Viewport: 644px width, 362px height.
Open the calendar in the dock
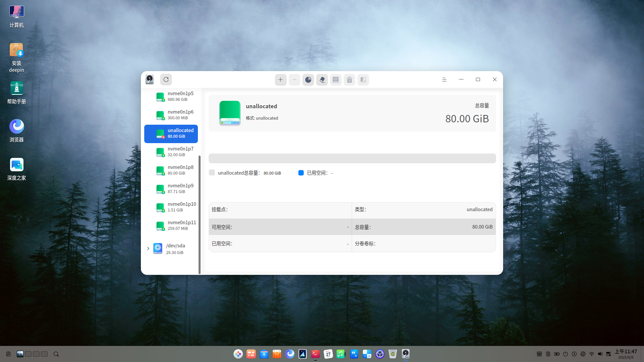click(328, 354)
